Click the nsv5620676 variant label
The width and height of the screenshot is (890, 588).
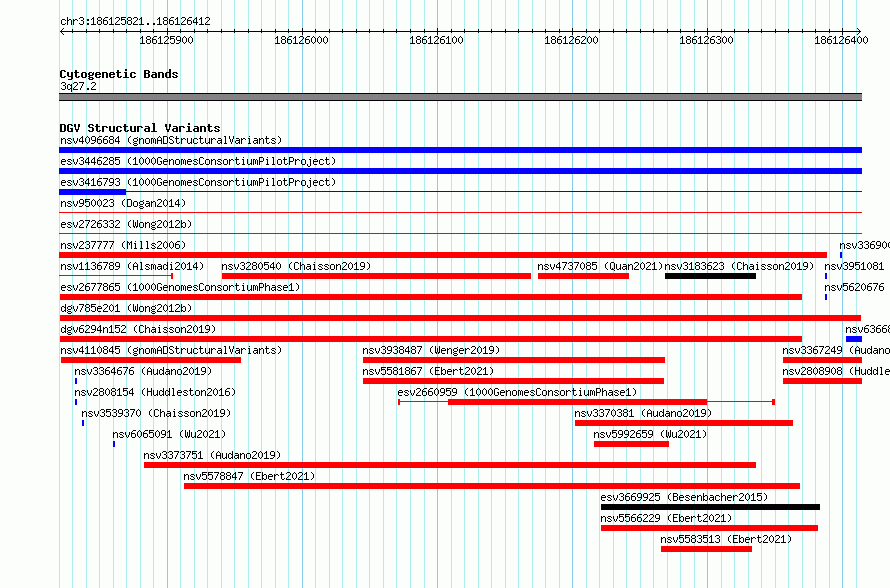[x=854, y=287]
